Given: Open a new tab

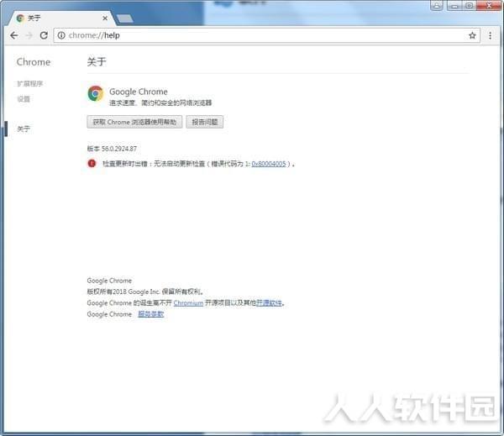Looking at the screenshot, I should point(124,18).
